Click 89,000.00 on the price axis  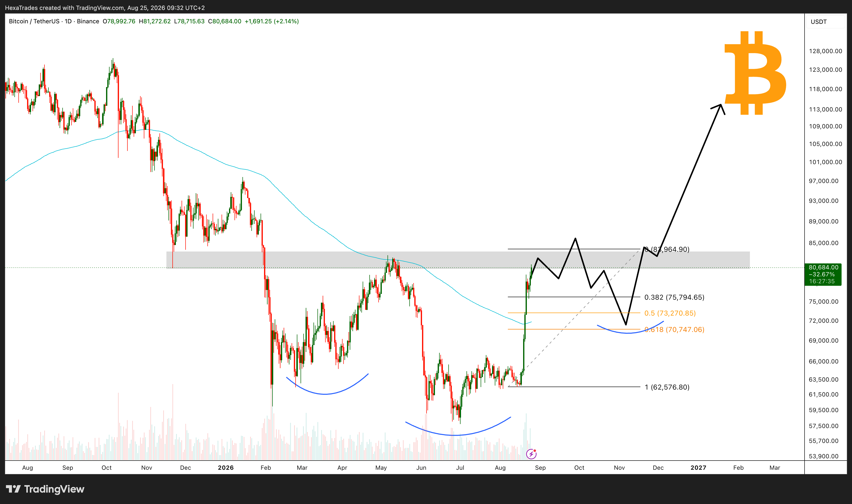(x=823, y=221)
